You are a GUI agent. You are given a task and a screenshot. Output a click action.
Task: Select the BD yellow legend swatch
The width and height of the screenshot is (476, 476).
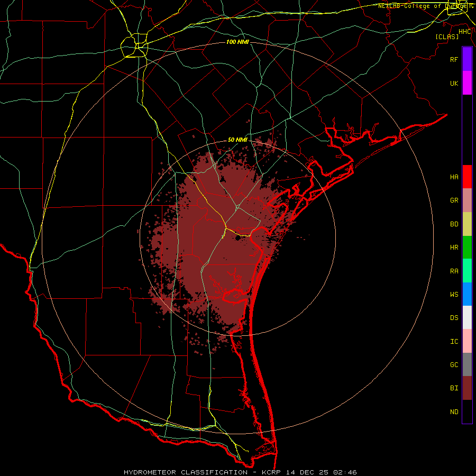pos(467,224)
